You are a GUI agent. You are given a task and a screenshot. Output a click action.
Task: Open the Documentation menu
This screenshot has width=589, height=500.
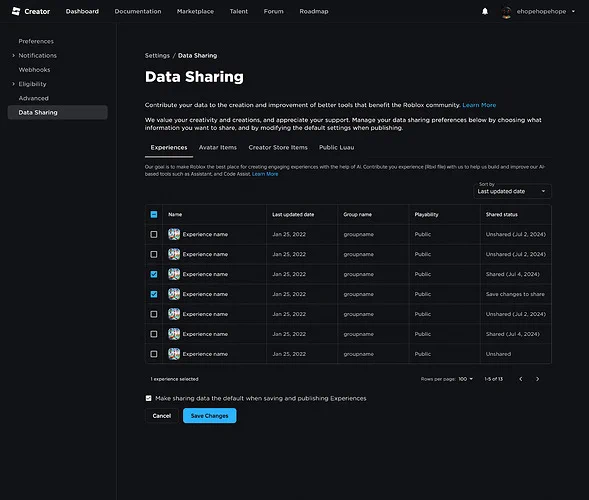click(x=138, y=11)
